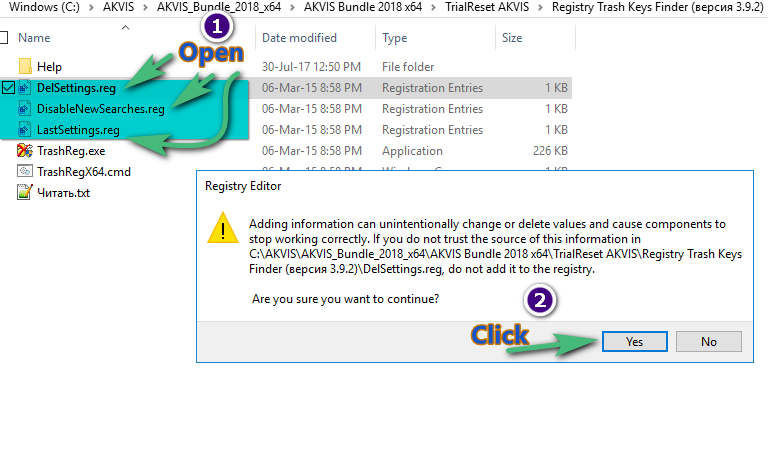The image size is (768, 463).
Task: Click Registration Entries type of DisableNewSearches.reg
Action: coord(432,109)
